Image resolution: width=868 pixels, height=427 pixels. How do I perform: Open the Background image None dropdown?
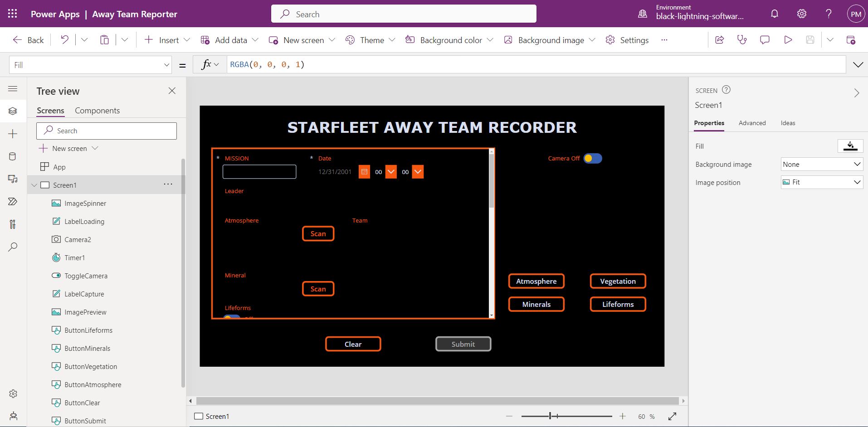(x=821, y=164)
